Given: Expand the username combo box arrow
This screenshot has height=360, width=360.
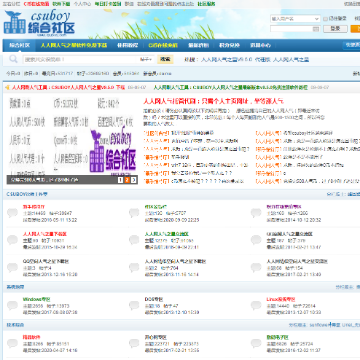Looking at the screenshot, I should [x=317, y=19].
